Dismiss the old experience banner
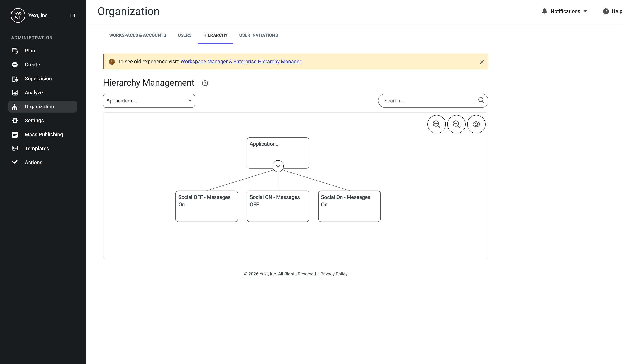Viewport: 622px width, 364px height. tap(482, 62)
